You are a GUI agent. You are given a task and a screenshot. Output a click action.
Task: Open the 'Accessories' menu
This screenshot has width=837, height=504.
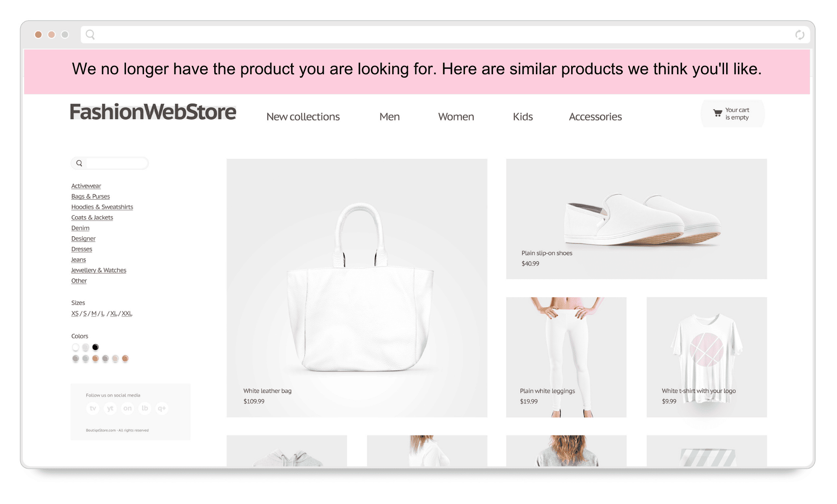[x=595, y=117]
